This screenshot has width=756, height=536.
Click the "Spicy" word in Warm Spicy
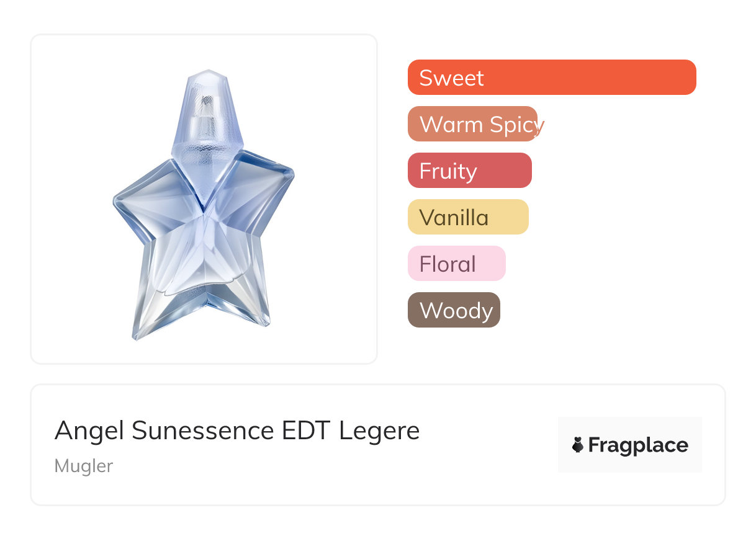pyautogui.click(x=516, y=125)
